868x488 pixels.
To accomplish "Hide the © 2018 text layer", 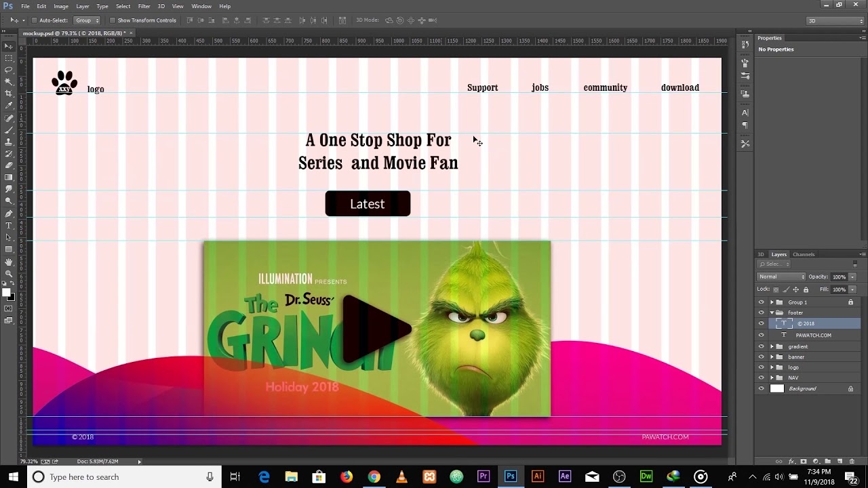I will tap(761, 323).
